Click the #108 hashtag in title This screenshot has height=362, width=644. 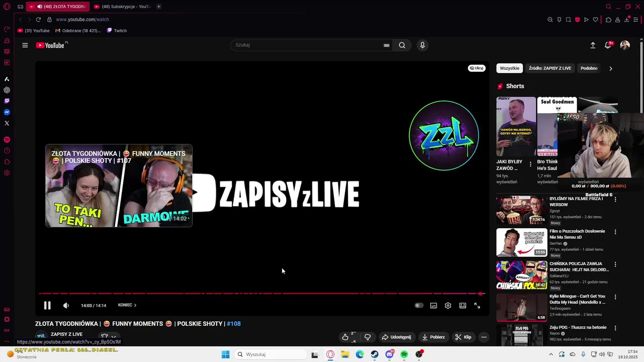pos(234,324)
